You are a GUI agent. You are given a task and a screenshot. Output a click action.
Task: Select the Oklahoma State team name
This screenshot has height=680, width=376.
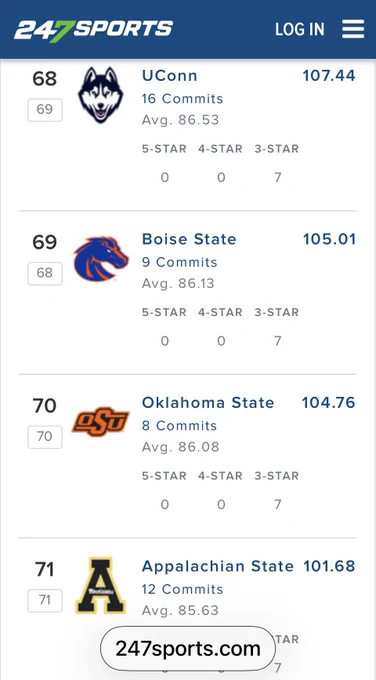(x=208, y=402)
